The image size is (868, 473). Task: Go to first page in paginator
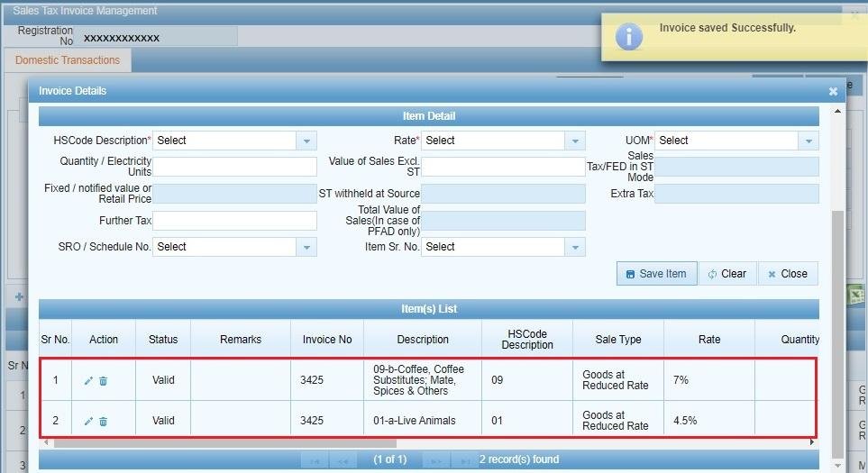click(315, 460)
